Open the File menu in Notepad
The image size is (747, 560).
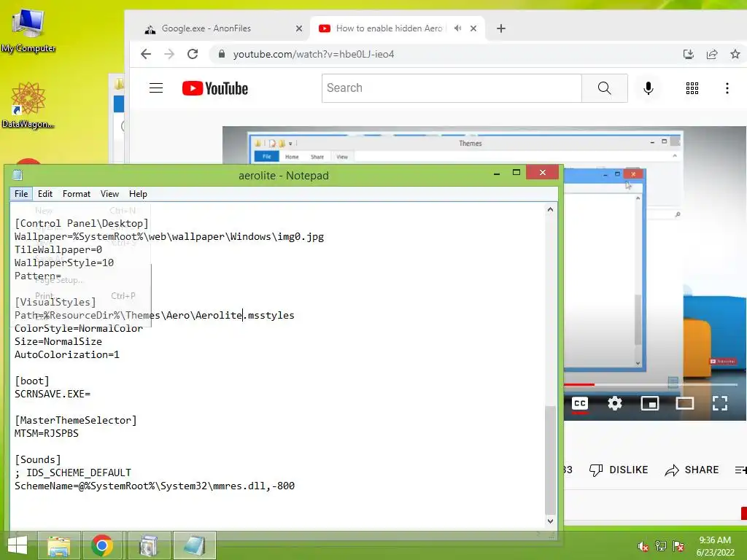[21, 194]
